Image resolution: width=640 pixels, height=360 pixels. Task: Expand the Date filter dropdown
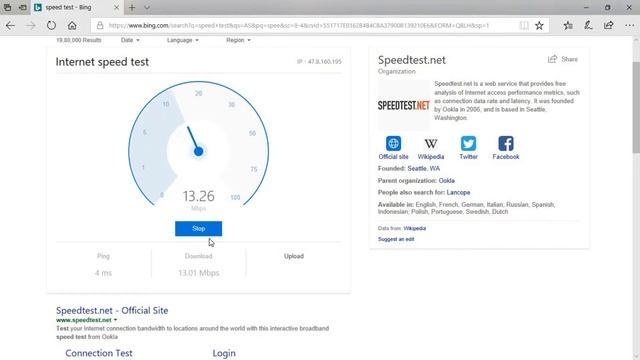point(130,40)
